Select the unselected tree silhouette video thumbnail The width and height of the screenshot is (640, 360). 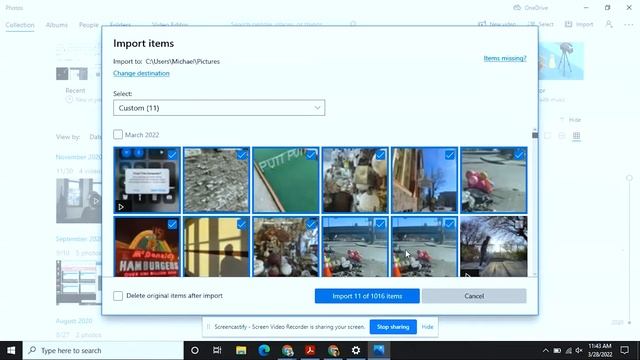click(493, 247)
